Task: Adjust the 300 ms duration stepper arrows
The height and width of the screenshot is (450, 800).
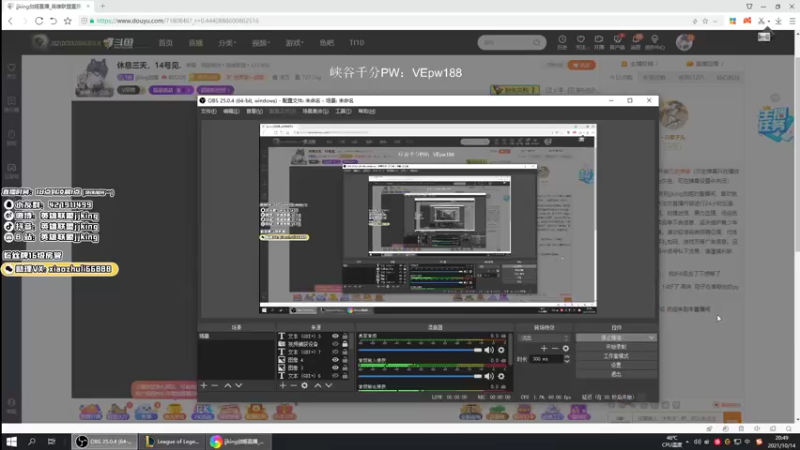Action: click(567, 359)
